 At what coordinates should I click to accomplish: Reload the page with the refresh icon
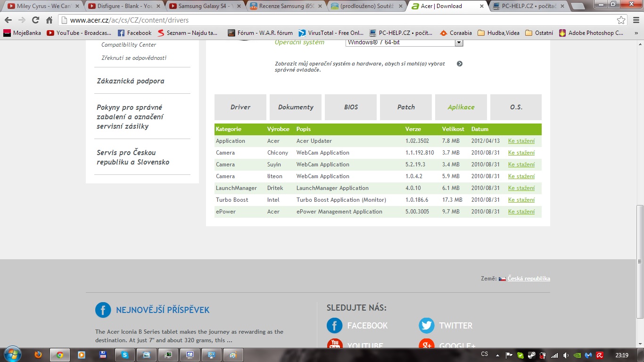35,20
